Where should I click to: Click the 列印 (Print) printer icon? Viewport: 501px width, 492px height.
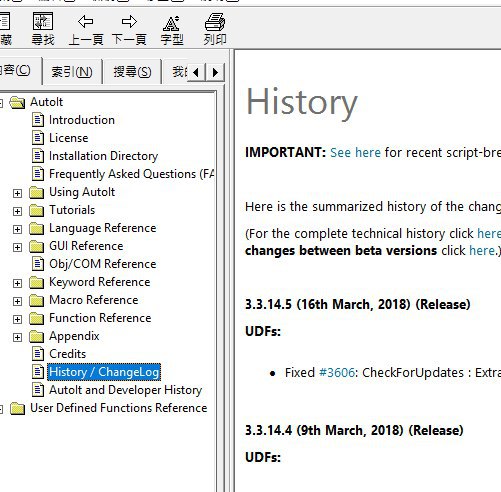click(x=215, y=22)
